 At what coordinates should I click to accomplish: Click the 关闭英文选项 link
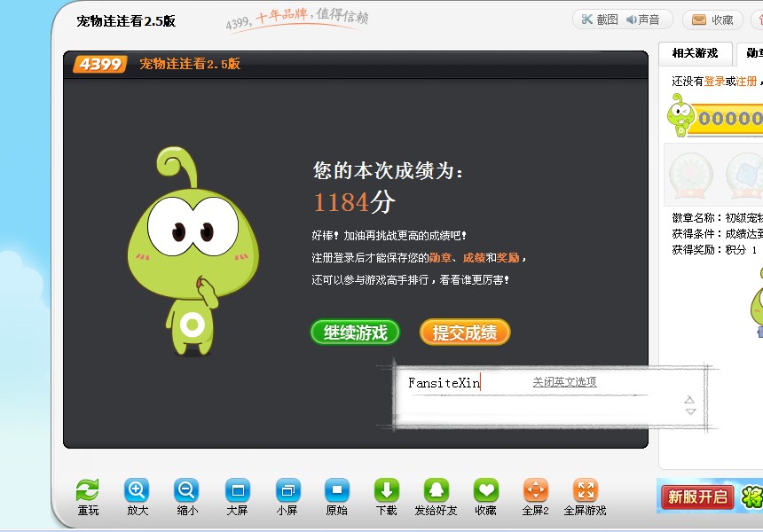[564, 382]
